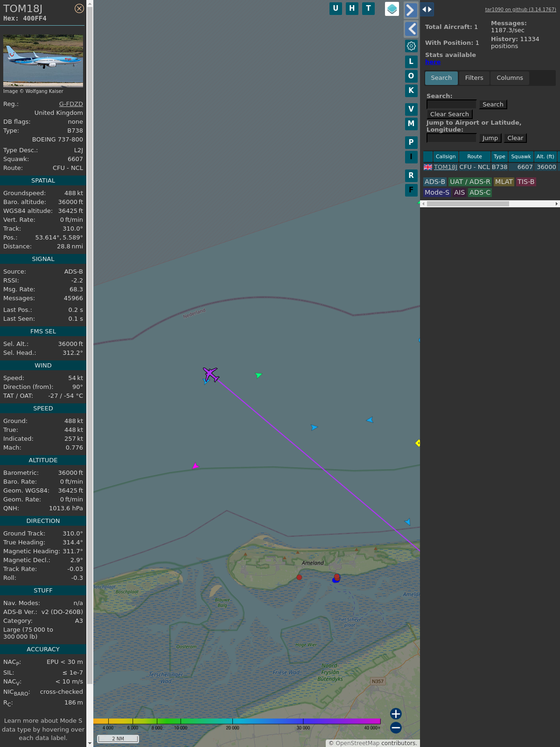Click the magenta aircraft marker on map
Screen dimensions: 560x747
(x=195, y=466)
